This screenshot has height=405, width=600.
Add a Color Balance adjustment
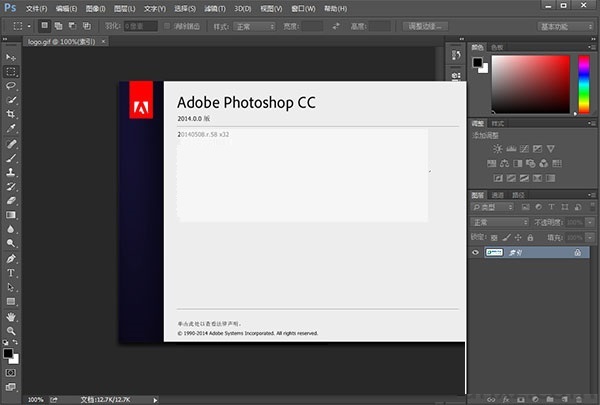(505, 163)
